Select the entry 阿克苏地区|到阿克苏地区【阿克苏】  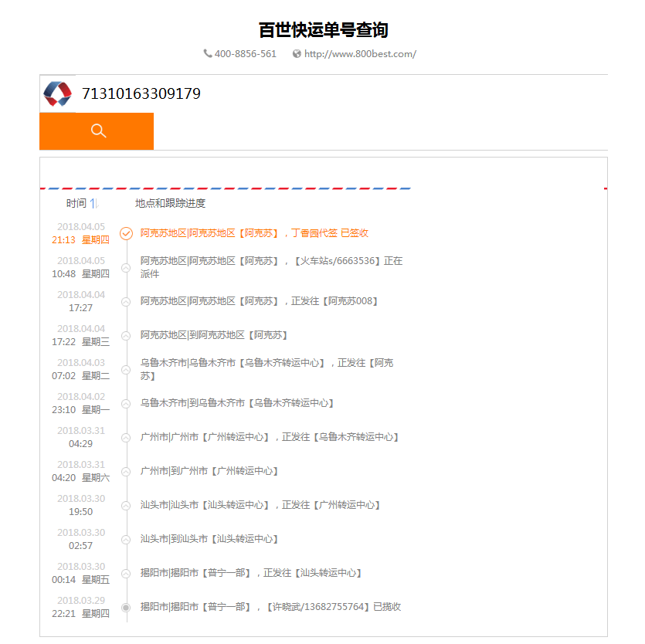(x=214, y=335)
